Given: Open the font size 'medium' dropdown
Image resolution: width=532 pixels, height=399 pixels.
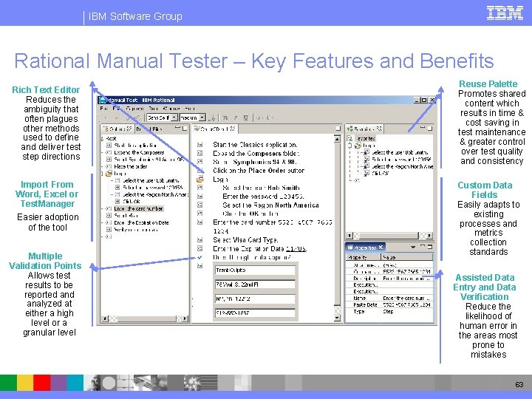Looking at the screenshot, I should 202,117.
